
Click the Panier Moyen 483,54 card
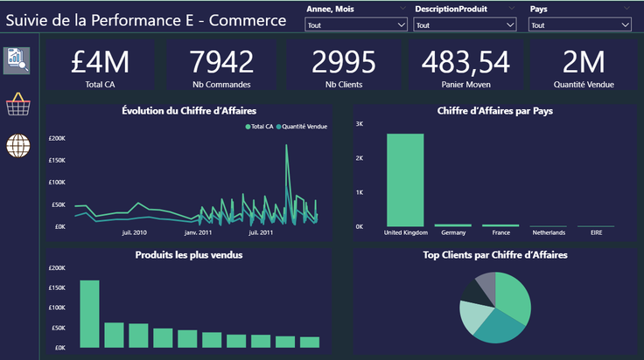click(465, 65)
